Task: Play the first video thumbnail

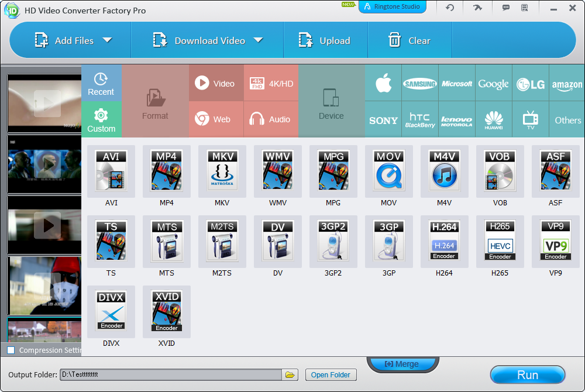Action: click(48, 104)
